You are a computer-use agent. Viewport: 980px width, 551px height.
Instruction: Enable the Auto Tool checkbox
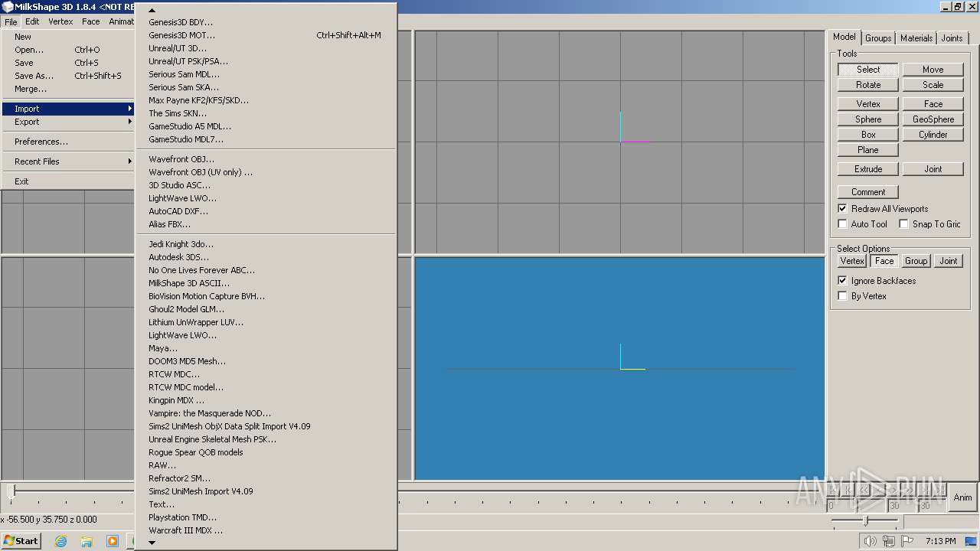tap(843, 223)
